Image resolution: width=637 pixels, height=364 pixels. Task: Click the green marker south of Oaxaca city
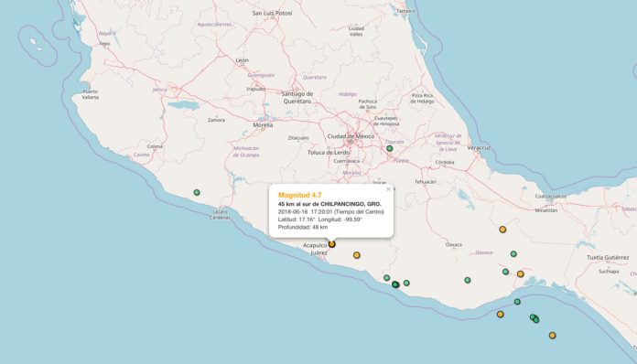(468, 280)
